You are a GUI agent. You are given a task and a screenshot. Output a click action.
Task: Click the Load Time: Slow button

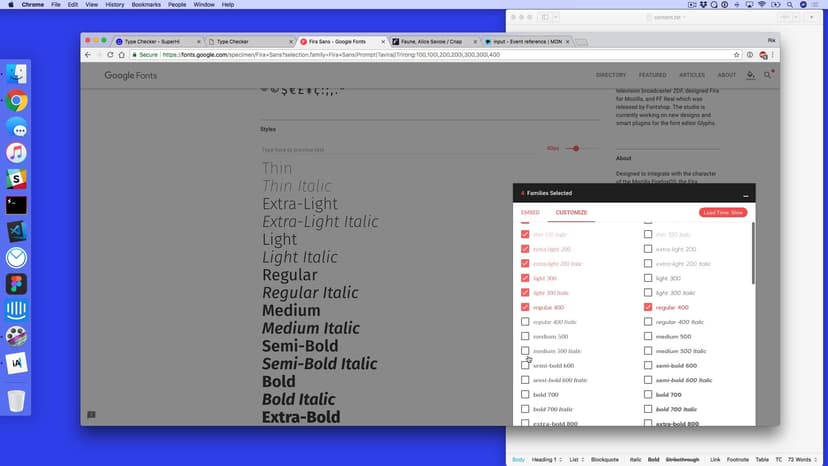722,213
